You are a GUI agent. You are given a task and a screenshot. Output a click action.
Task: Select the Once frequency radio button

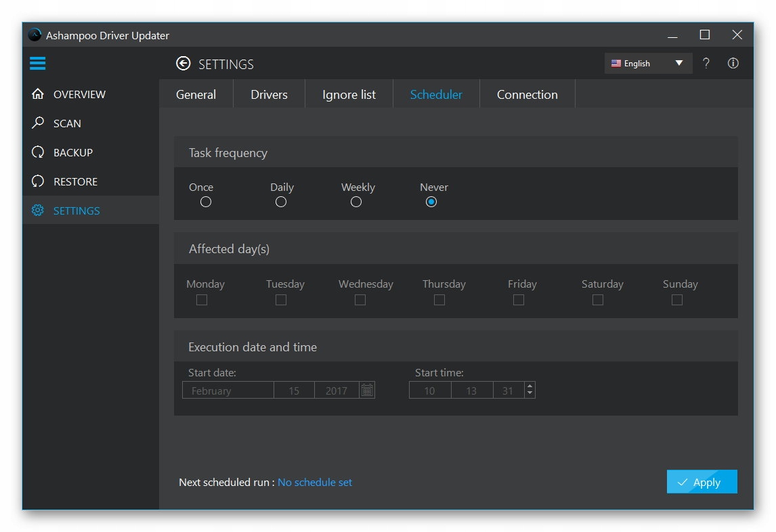click(x=206, y=202)
